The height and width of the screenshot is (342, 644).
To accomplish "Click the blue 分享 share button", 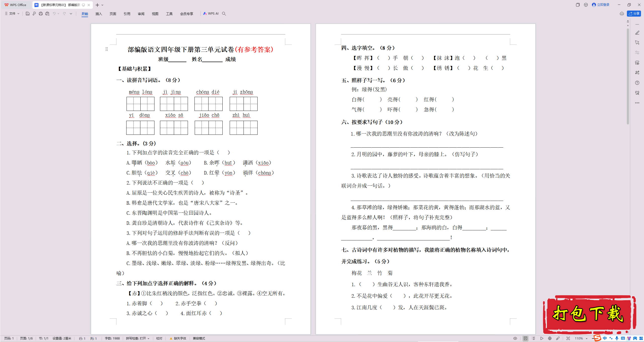I will point(634,14).
